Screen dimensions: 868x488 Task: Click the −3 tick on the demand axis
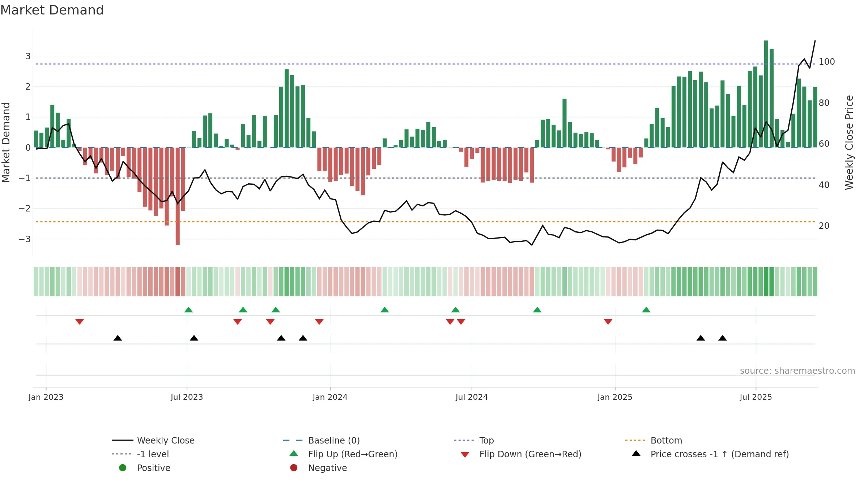point(25,239)
